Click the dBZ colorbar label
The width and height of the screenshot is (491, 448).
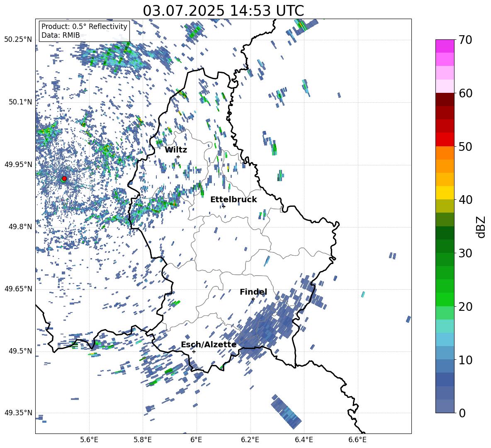481,227
